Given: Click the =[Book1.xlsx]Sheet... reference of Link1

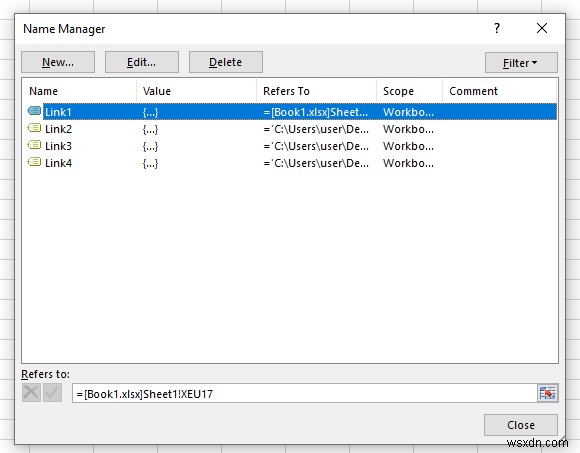Looking at the screenshot, I should [x=316, y=112].
